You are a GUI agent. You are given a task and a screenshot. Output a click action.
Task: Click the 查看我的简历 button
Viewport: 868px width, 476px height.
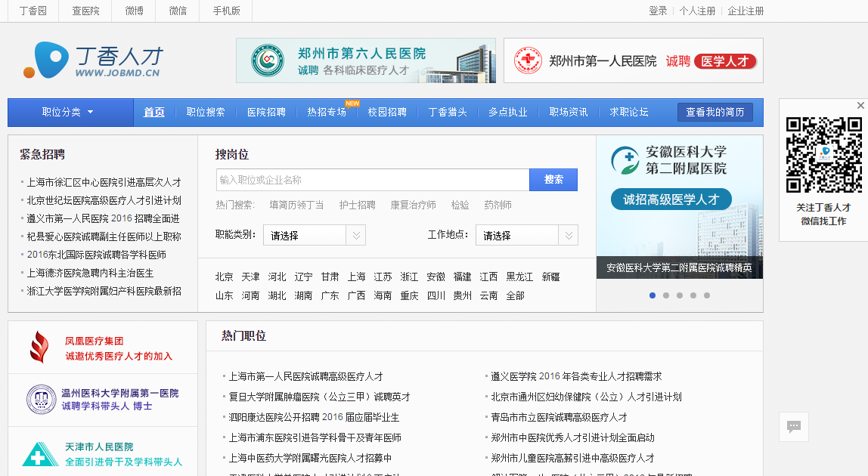pos(715,113)
